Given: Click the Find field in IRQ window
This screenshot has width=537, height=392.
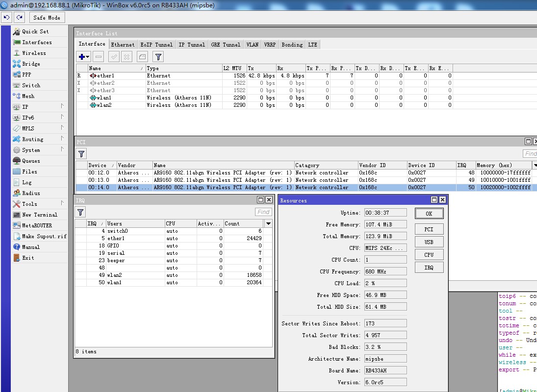Looking at the screenshot, I should tap(263, 212).
